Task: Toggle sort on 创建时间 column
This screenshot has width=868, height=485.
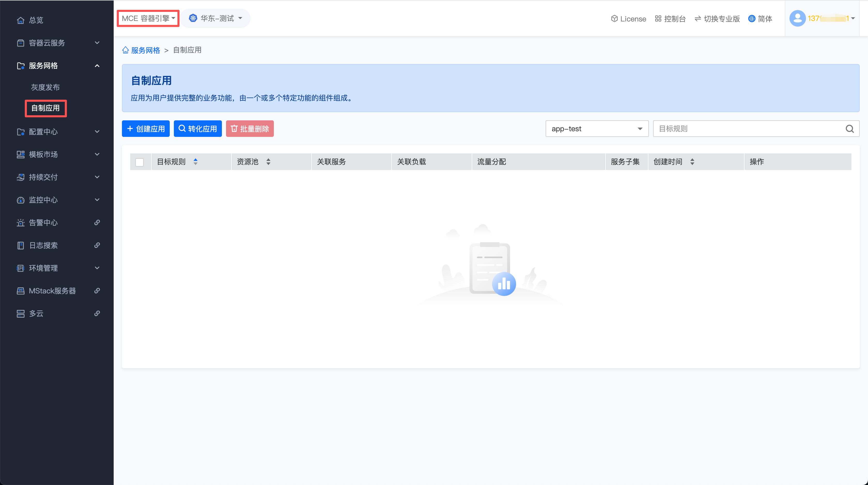Action: 692,162
